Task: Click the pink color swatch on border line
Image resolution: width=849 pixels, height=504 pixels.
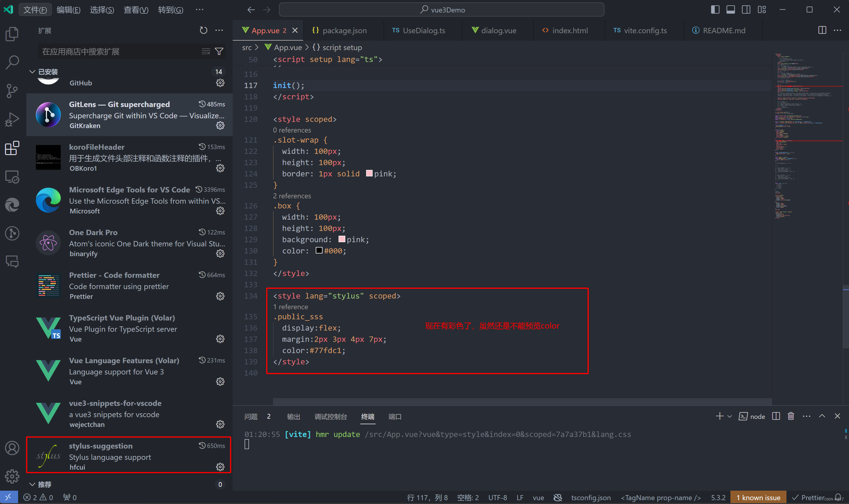Action: click(x=369, y=173)
